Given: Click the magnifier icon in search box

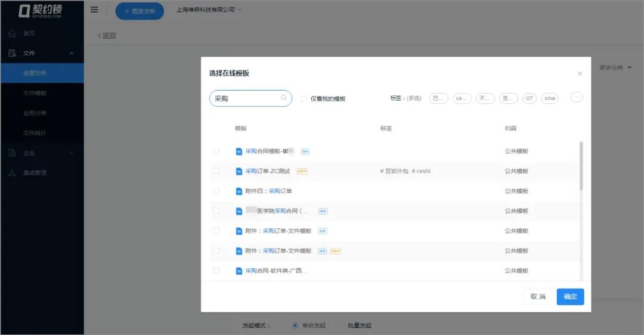Looking at the screenshot, I should tap(283, 98).
